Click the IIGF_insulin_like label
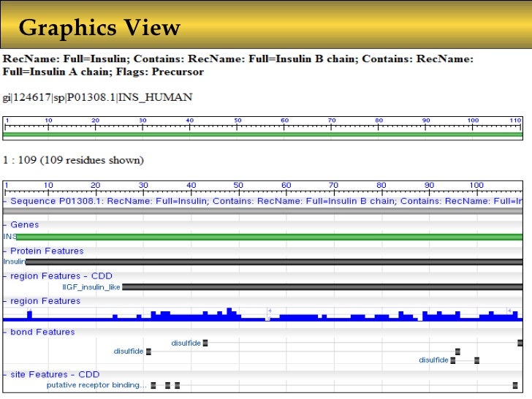 point(91,287)
